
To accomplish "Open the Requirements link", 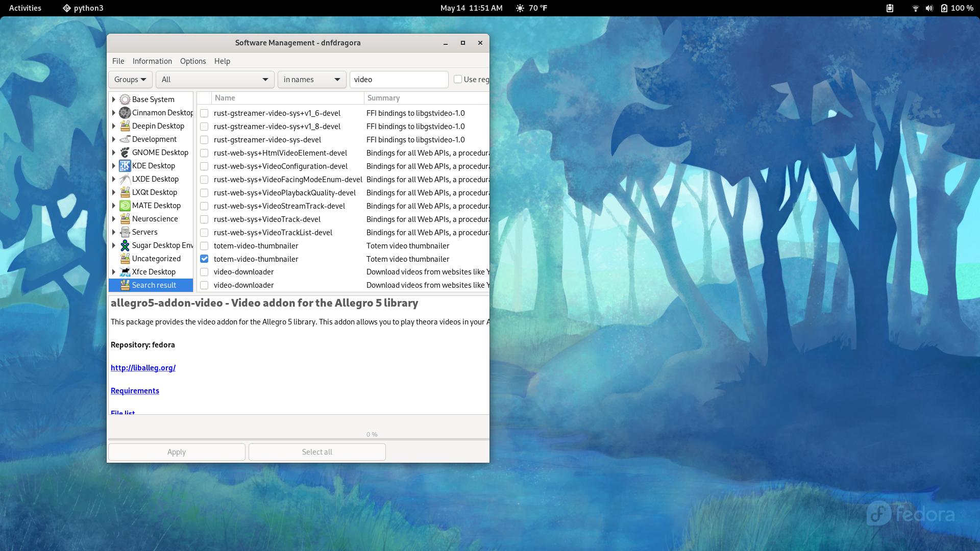I will 135,391.
